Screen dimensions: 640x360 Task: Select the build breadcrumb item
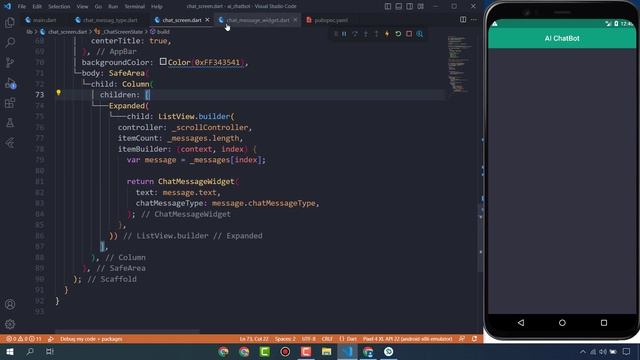tap(163, 32)
